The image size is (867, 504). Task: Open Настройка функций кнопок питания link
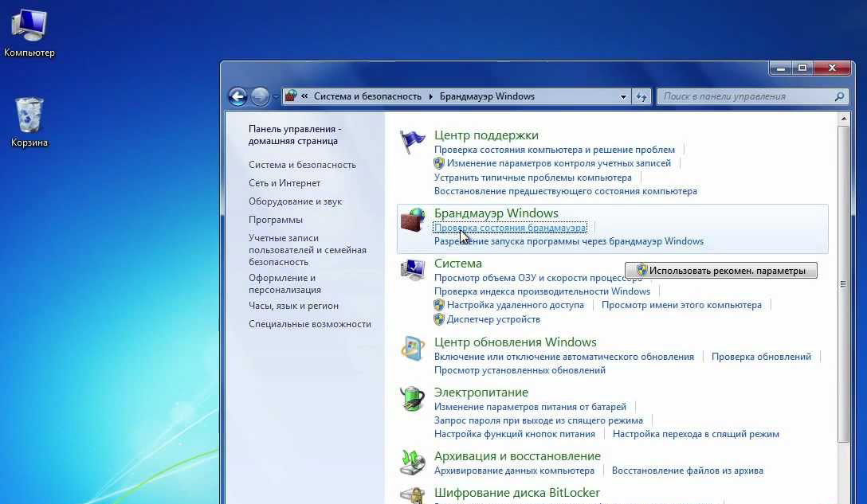click(x=515, y=435)
